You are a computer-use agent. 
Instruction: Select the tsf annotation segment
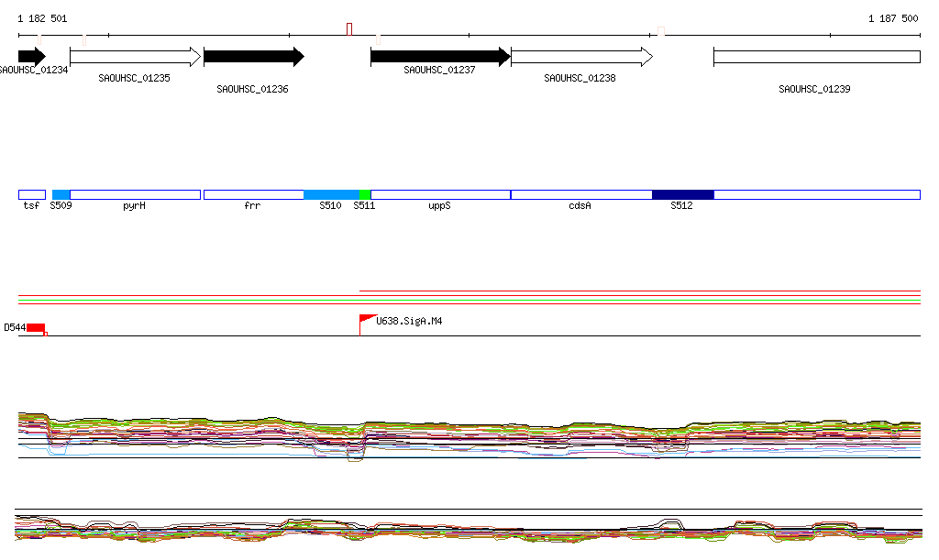(31, 194)
